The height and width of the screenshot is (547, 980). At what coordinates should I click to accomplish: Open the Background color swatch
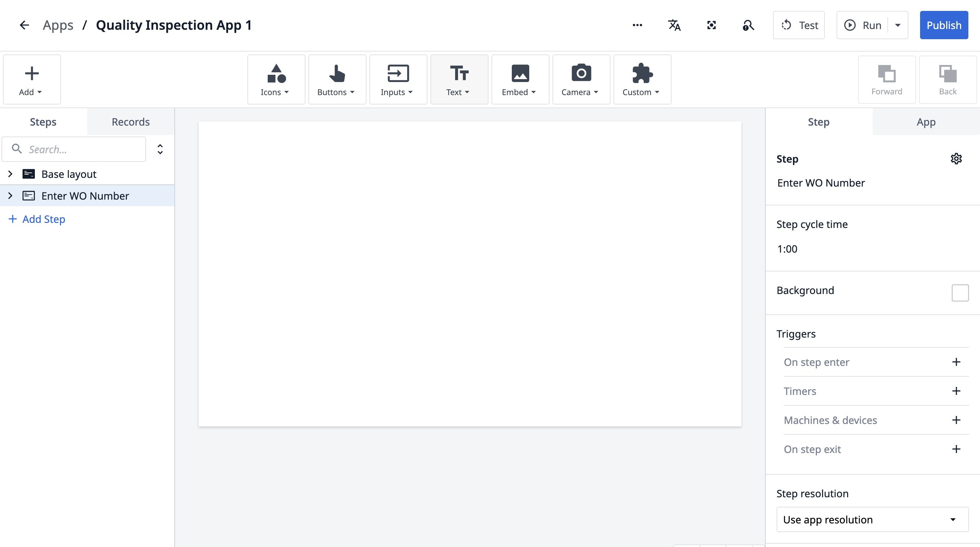coord(960,292)
